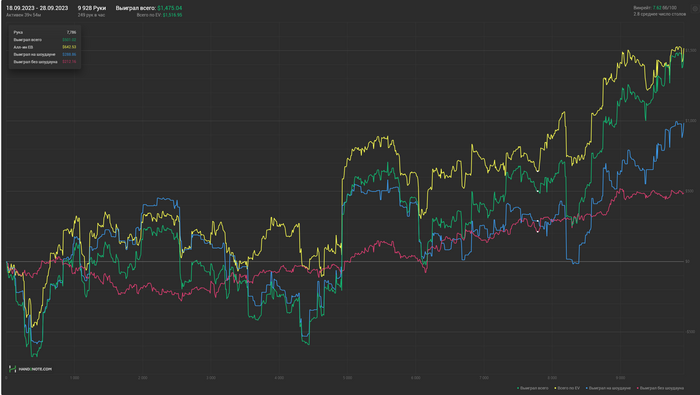700x395 pixels.
Task: Click the y-axis label $1,500
Action: click(x=691, y=50)
